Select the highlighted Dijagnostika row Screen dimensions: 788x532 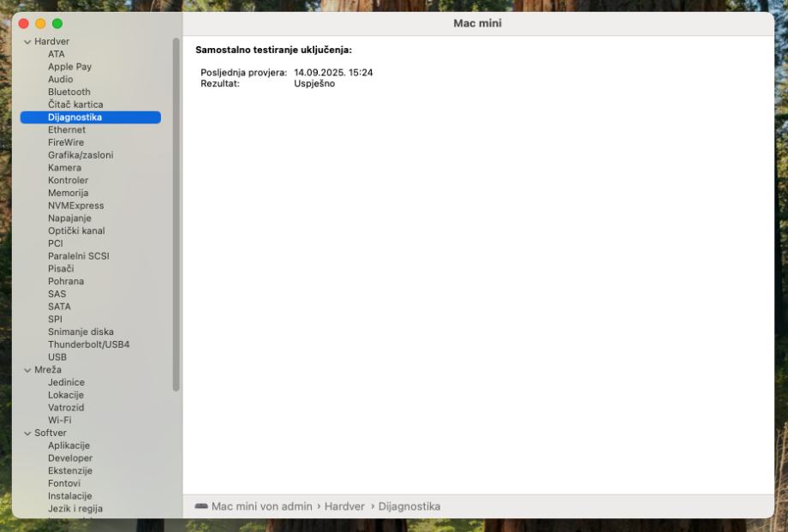pos(91,117)
